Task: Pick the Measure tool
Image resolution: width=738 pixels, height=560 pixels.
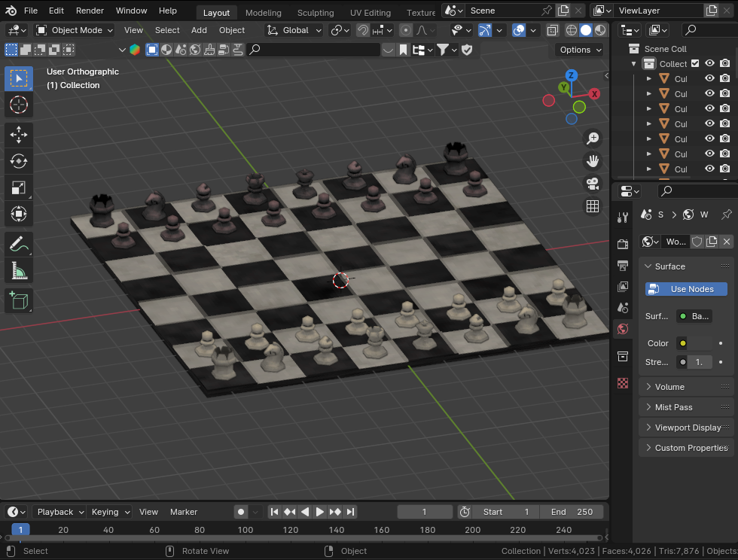Action: click(x=19, y=270)
